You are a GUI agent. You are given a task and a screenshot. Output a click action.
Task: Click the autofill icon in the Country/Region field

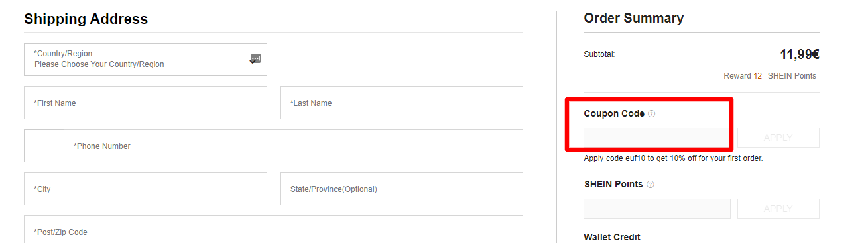tap(255, 59)
